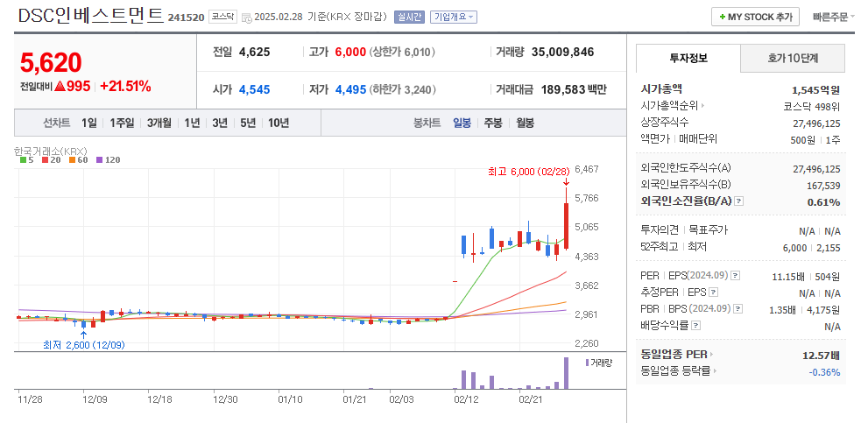The width and height of the screenshot is (868, 423).
Task: Click the plus icon on MY STOCK 추가
Action: pos(722,18)
